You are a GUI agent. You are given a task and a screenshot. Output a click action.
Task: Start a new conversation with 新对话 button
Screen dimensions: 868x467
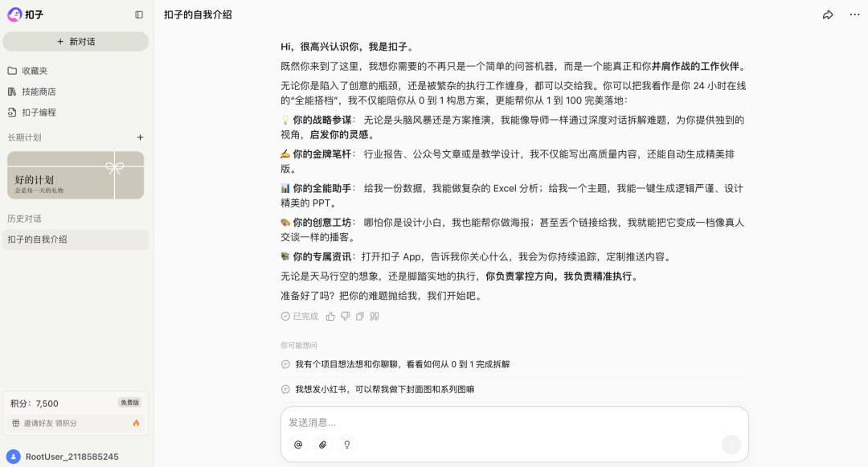click(x=76, y=41)
